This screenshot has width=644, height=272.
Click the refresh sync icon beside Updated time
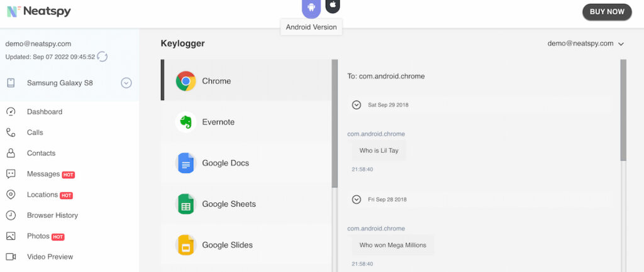(x=103, y=57)
